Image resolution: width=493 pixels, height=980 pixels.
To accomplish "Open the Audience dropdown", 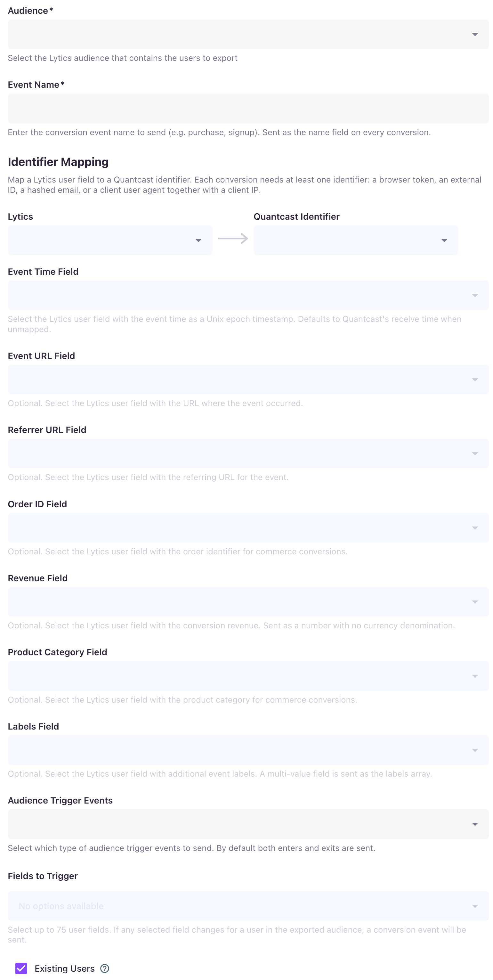I will coord(248,34).
